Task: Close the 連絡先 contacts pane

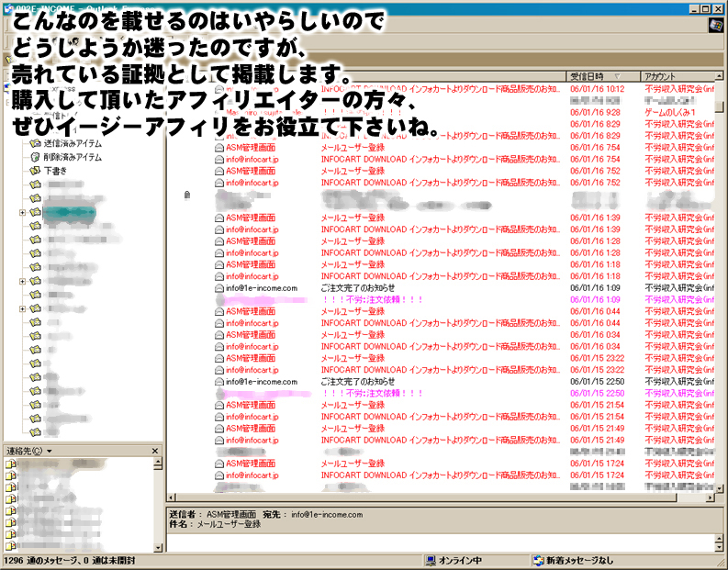Action: point(155,451)
